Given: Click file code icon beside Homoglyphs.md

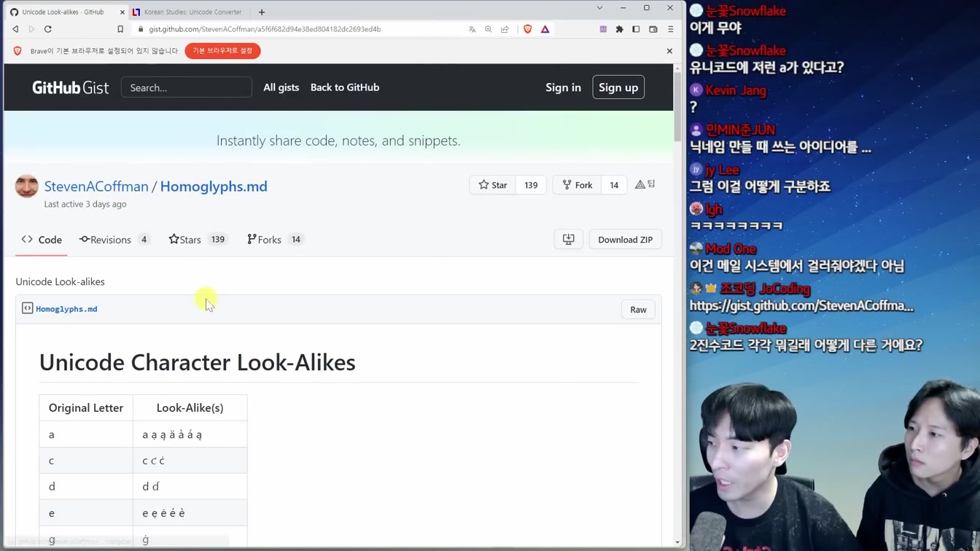Looking at the screenshot, I should (x=27, y=308).
